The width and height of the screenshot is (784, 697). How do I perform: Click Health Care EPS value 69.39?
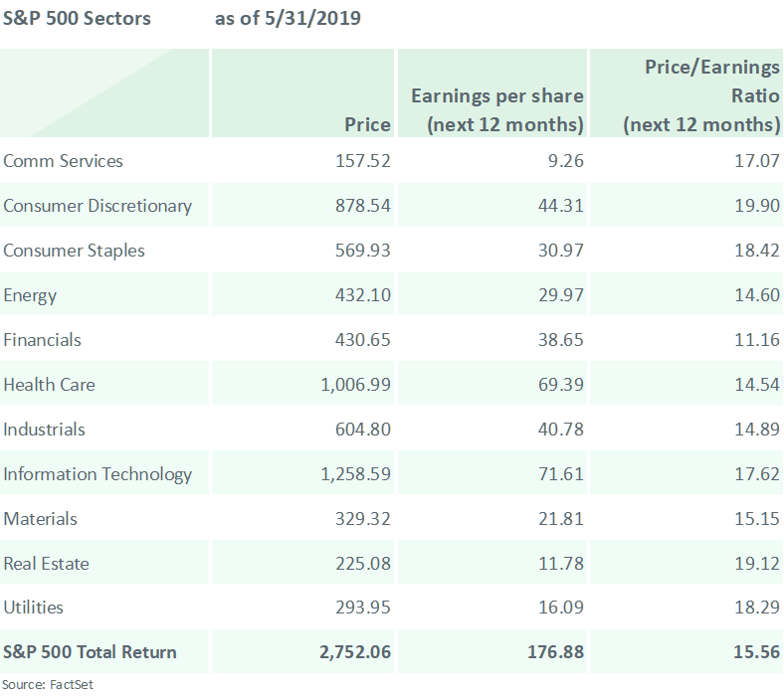coord(561,385)
